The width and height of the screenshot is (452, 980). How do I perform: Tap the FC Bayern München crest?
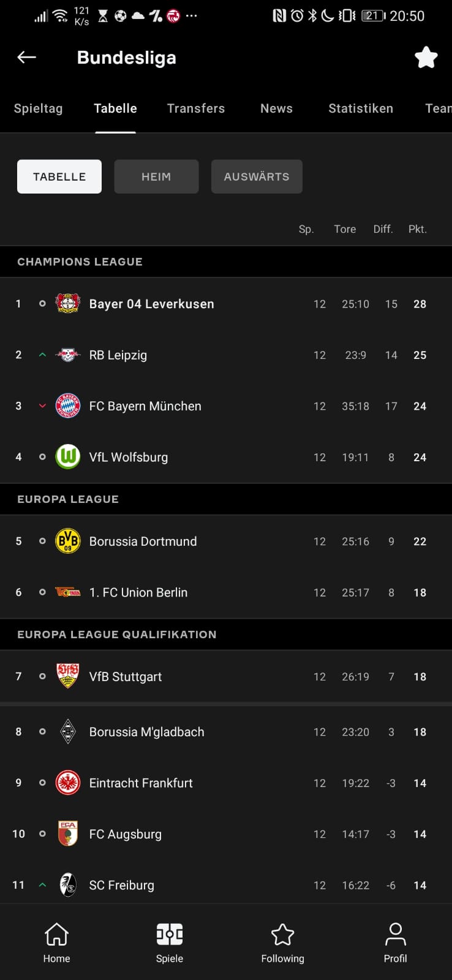(x=68, y=406)
